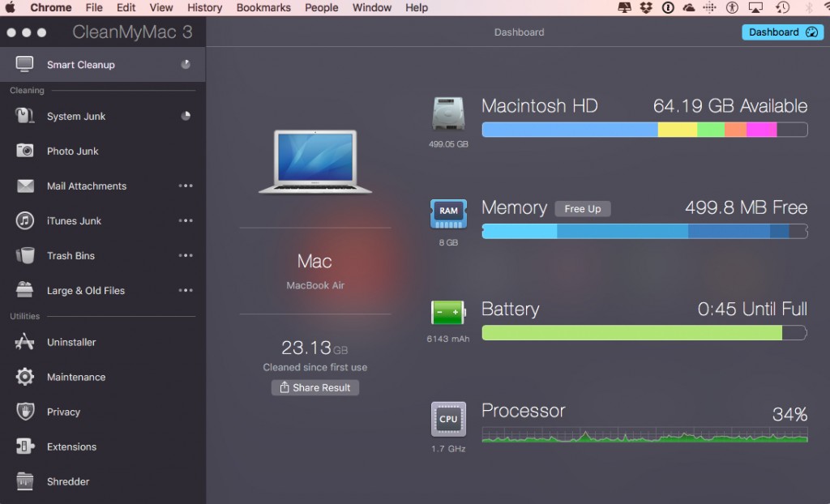Open Large & Old Files three-dot menu
Image resolution: width=830 pixels, height=504 pixels.
tap(186, 290)
